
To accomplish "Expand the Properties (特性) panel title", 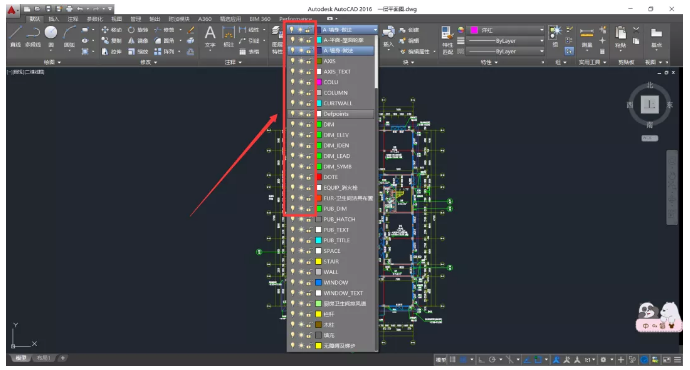I will (489, 62).
